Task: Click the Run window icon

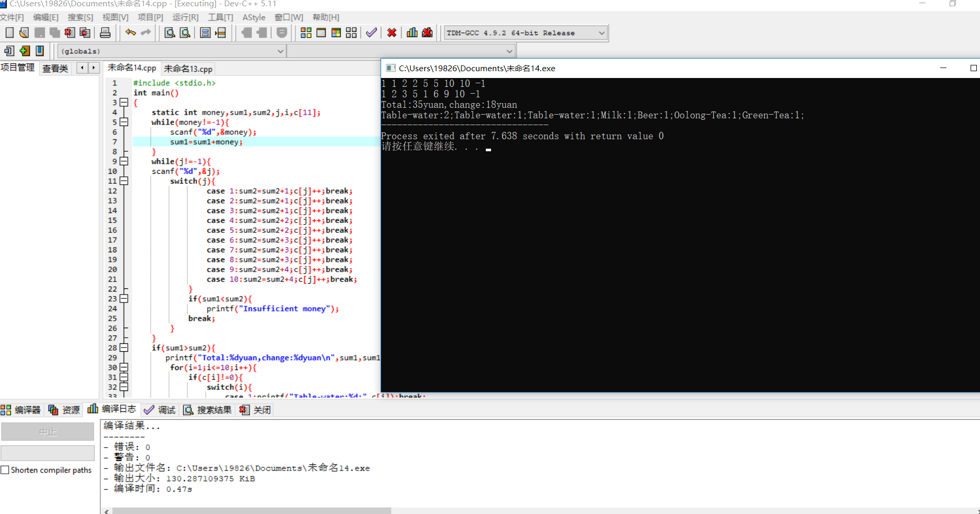Action: coord(321,32)
